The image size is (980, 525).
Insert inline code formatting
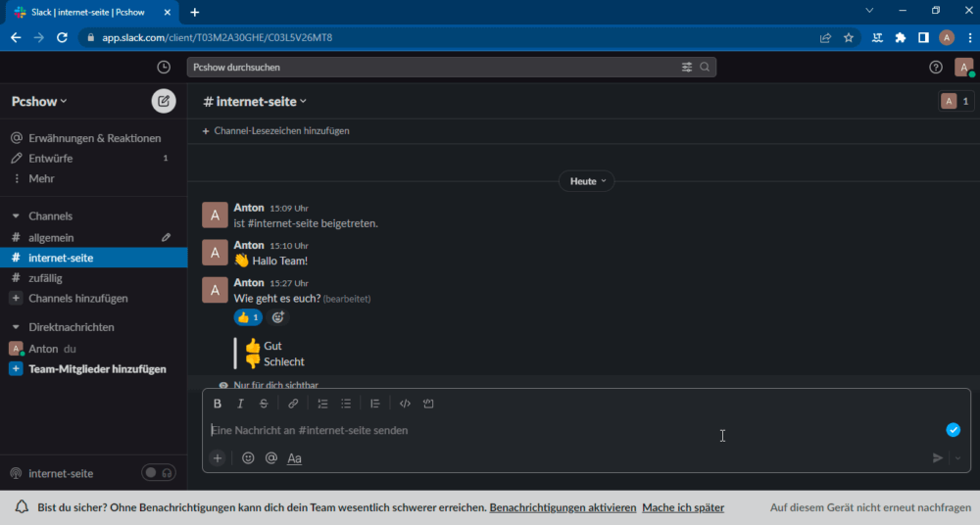405,404
